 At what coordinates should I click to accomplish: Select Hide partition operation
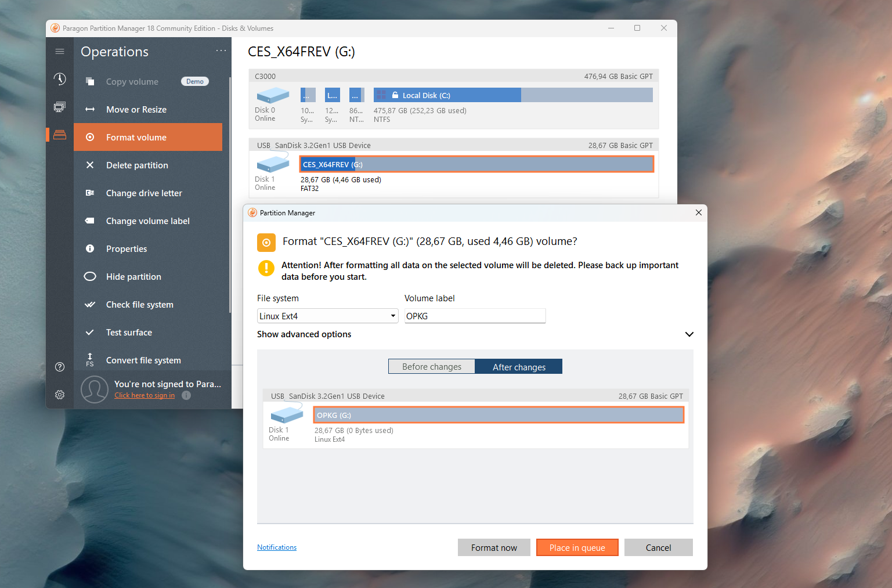(x=148, y=276)
